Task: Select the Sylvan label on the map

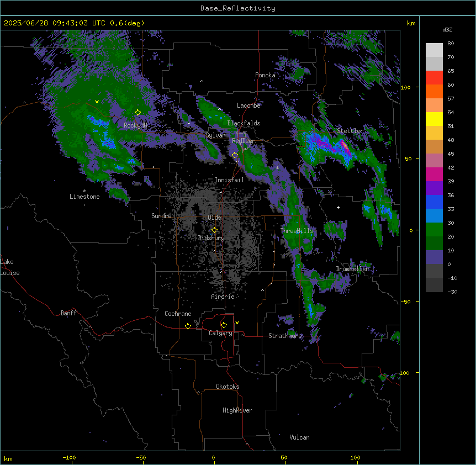Action: [215, 135]
